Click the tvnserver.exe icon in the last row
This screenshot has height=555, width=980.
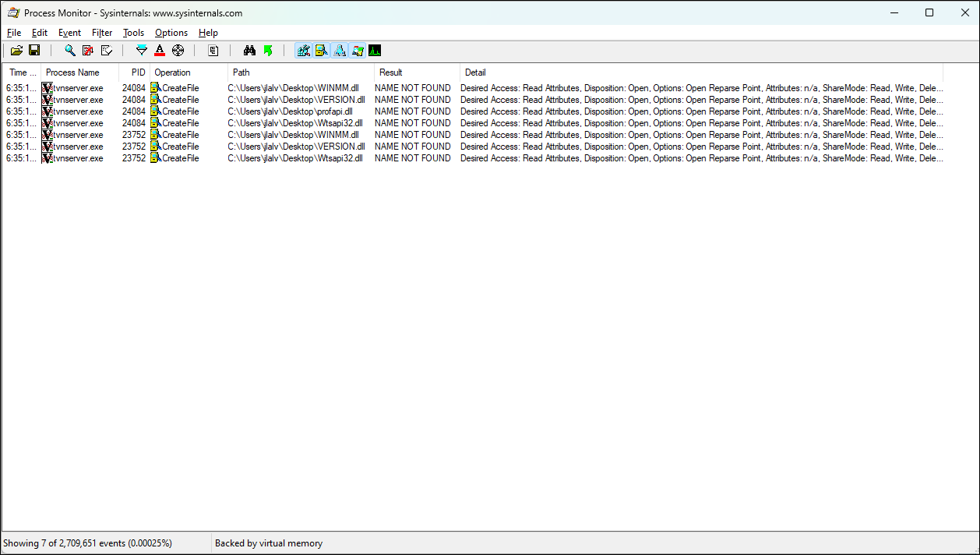click(x=47, y=158)
